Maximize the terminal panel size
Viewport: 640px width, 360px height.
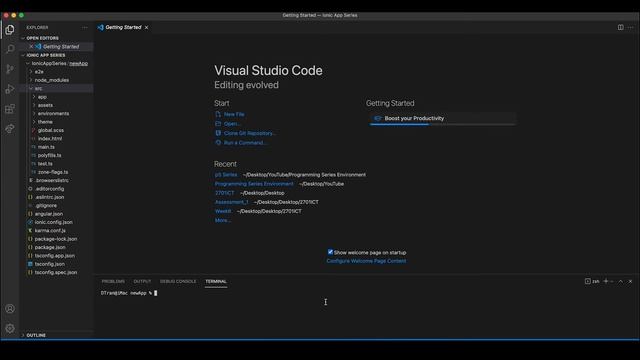tap(620, 281)
